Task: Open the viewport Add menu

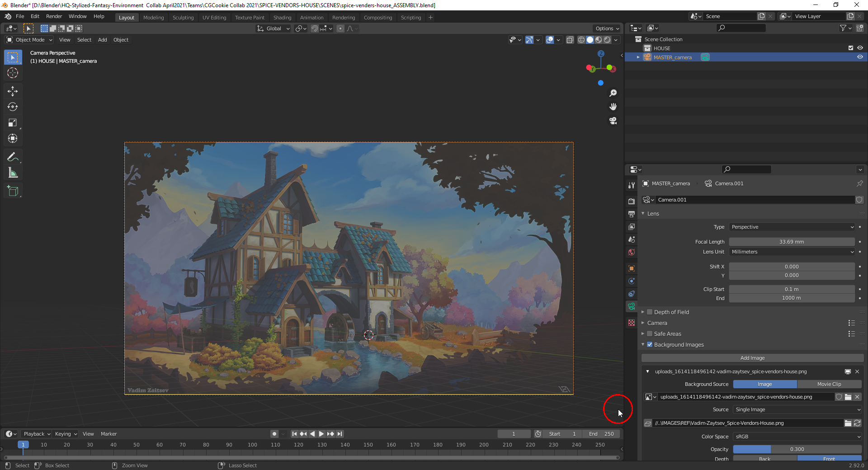Action: pos(103,40)
